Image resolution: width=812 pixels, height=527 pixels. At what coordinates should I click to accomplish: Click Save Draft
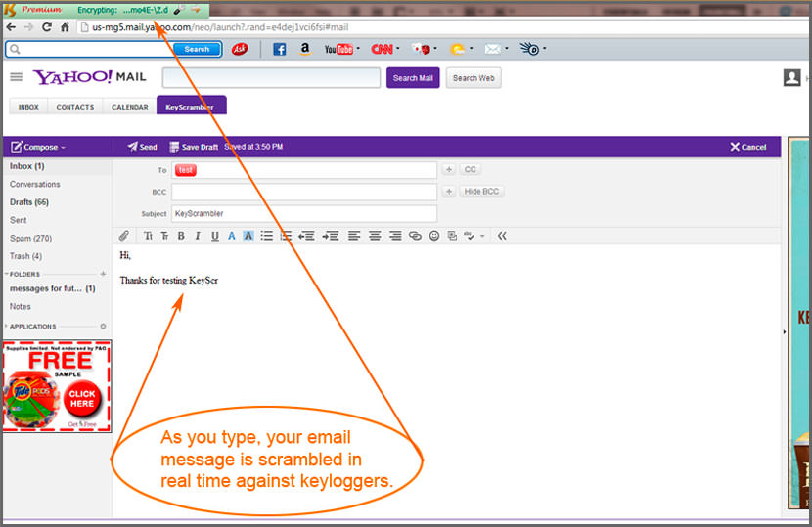point(195,147)
